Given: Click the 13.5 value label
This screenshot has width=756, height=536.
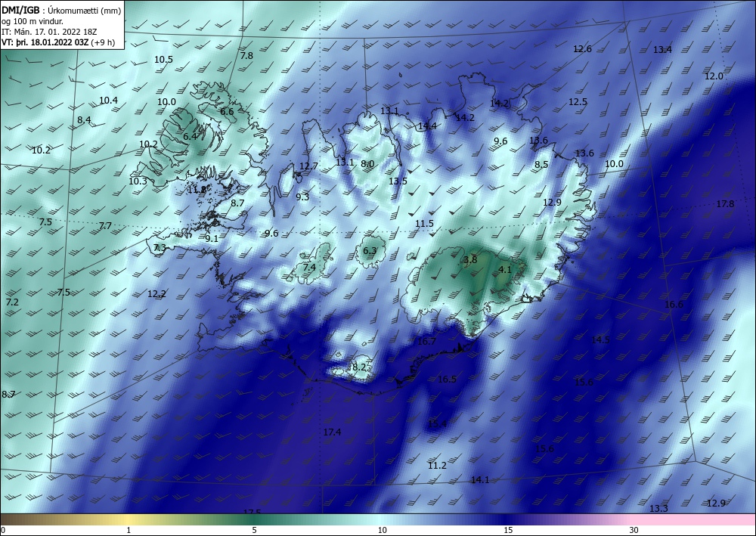Looking at the screenshot, I should (x=398, y=181).
